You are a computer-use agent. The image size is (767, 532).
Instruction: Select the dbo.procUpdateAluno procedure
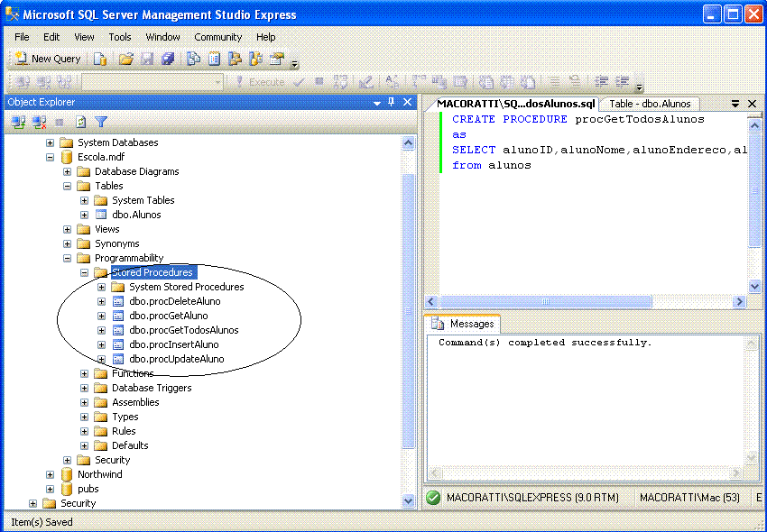click(x=177, y=359)
